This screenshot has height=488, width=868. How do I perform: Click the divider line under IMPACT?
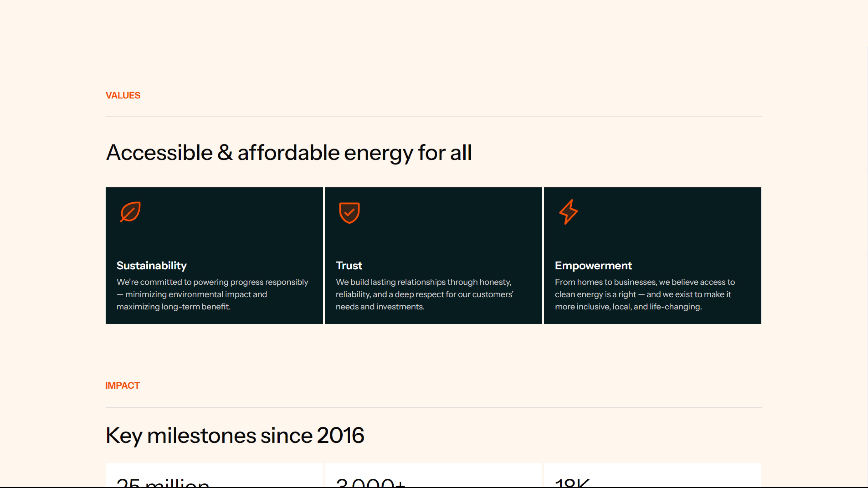433,407
